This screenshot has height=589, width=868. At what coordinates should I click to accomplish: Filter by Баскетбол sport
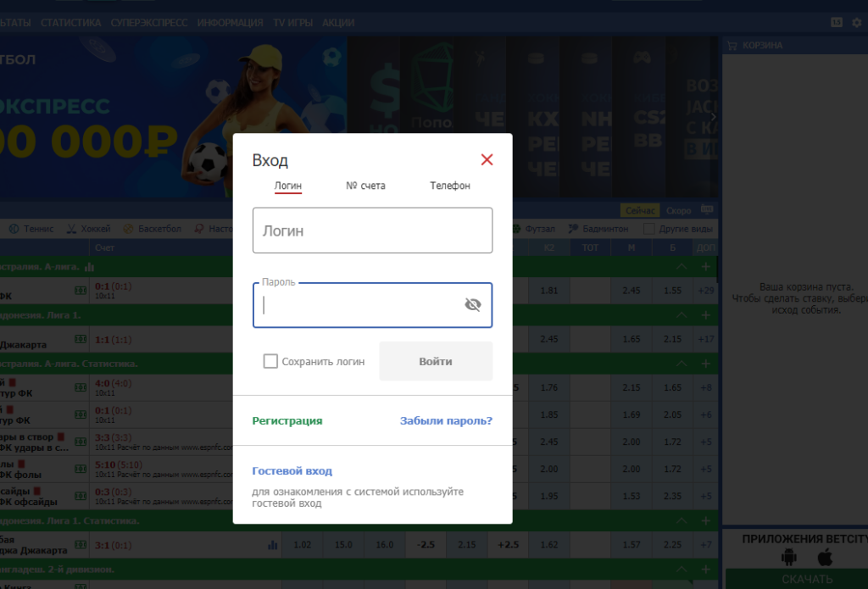click(153, 229)
